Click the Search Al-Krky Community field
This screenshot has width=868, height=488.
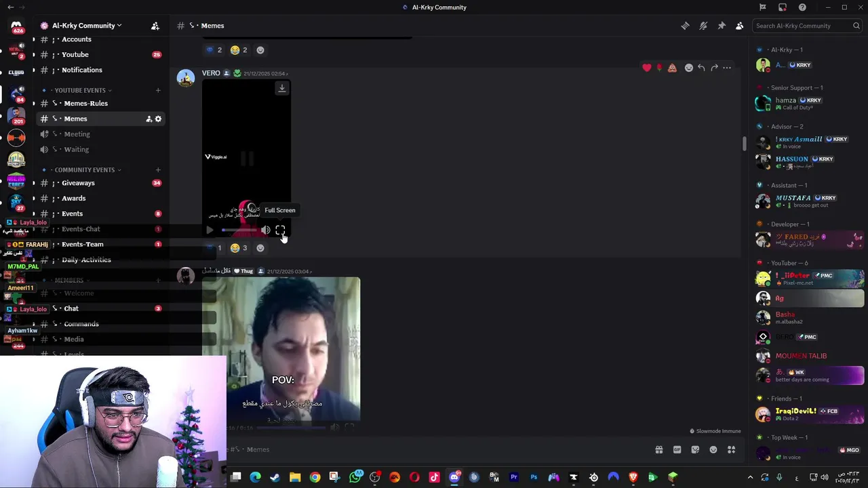pyautogui.click(x=807, y=26)
